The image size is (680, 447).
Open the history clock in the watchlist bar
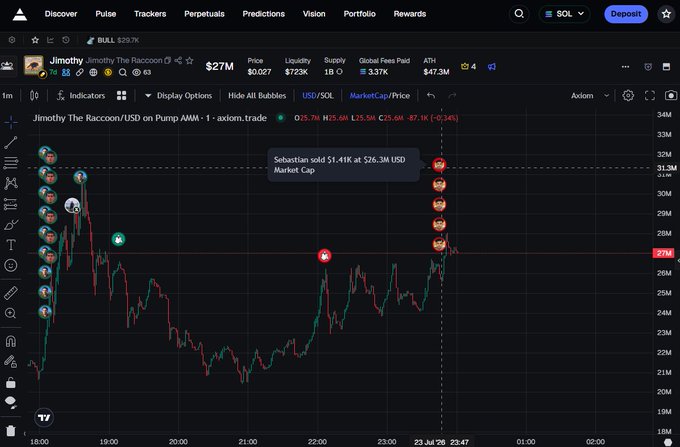click(x=65, y=40)
